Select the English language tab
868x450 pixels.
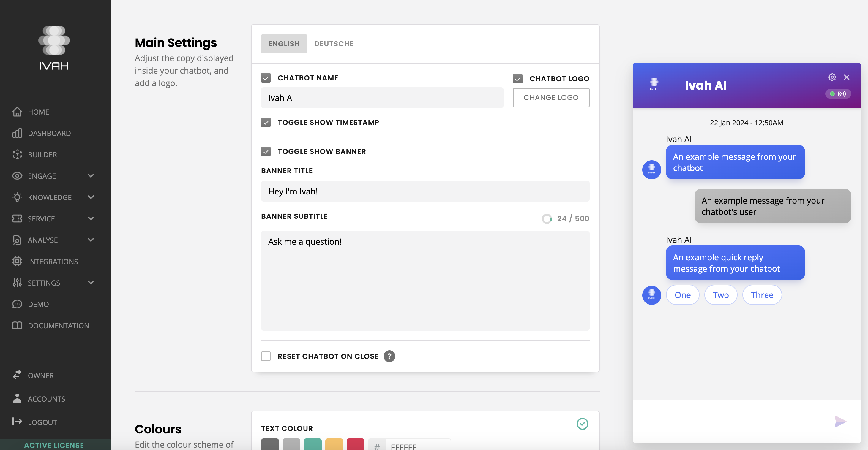pos(284,44)
